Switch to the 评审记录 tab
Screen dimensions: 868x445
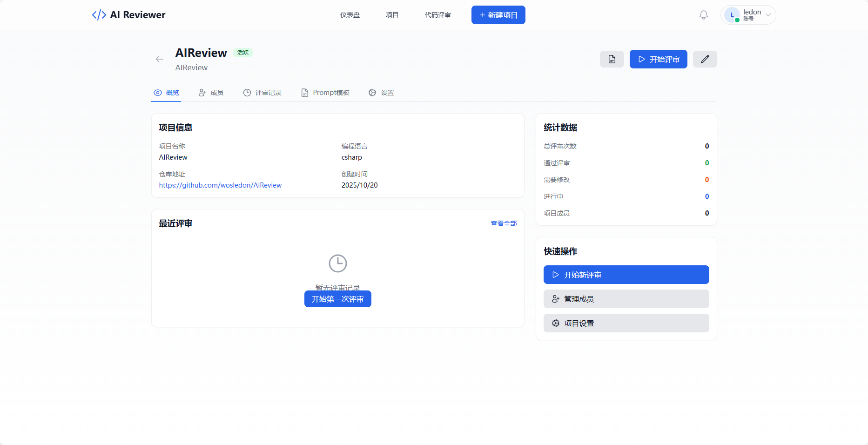coord(262,93)
